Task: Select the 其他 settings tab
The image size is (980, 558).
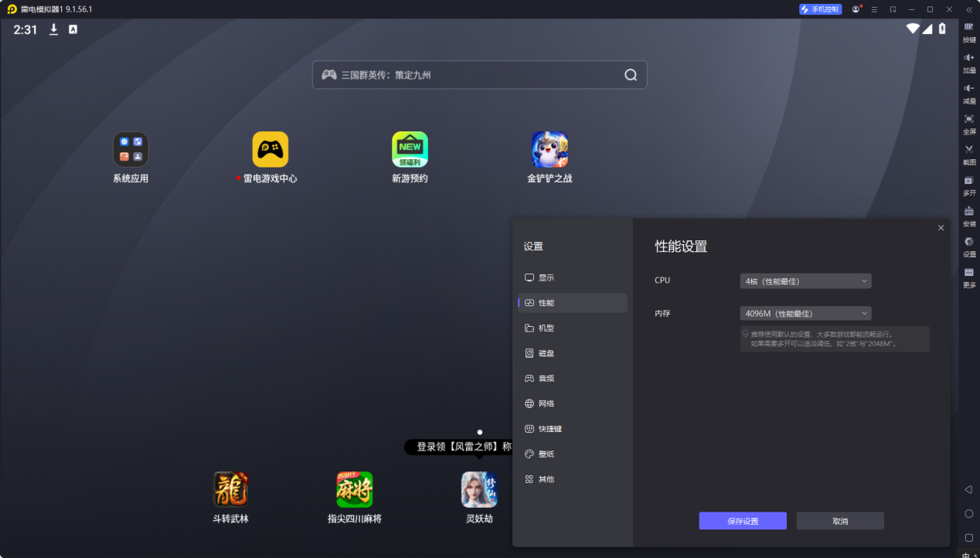Action: [x=573, y=479]
